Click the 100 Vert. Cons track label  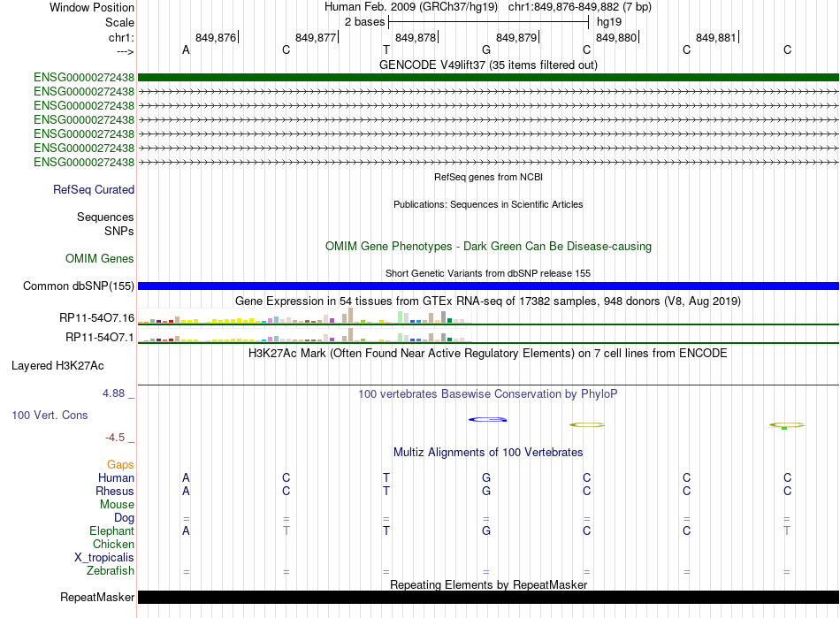[x=50, y=415]
